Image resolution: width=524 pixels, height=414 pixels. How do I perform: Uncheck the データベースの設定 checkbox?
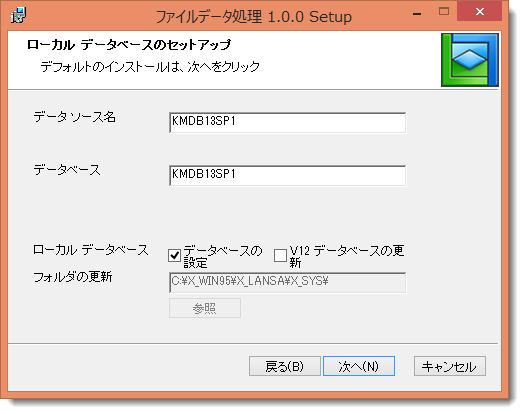coord(174,256)
